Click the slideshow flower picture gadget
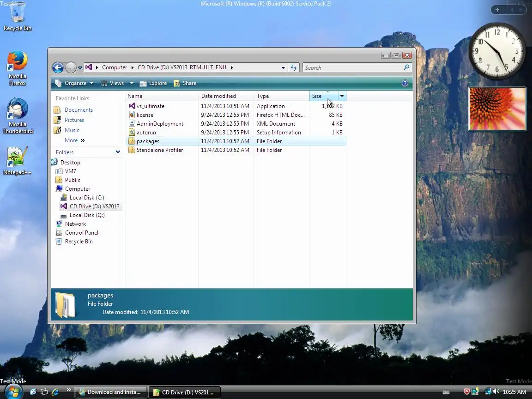This screenshot has height=399, width=532. (497, 109)
